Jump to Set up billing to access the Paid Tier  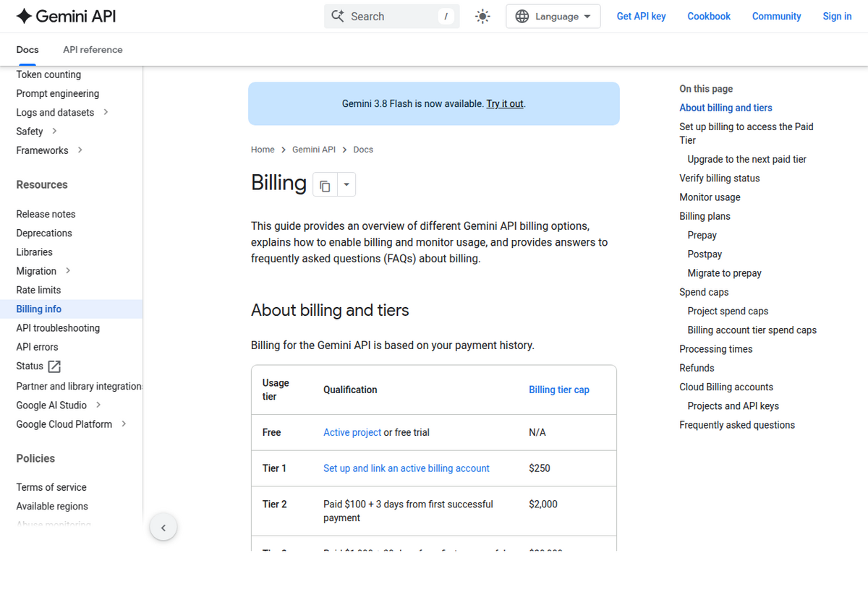(x=746, y=133)
